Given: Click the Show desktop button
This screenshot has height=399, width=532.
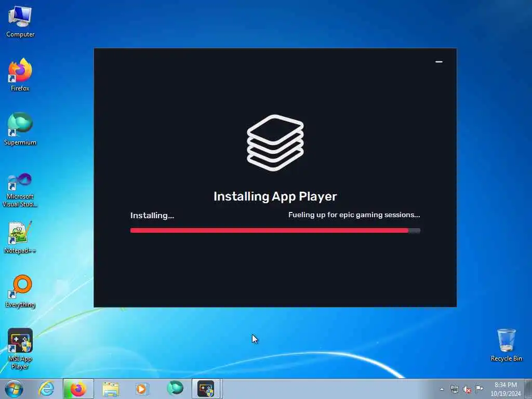Looking at the screenshot, I should click(x=528, y=389).
